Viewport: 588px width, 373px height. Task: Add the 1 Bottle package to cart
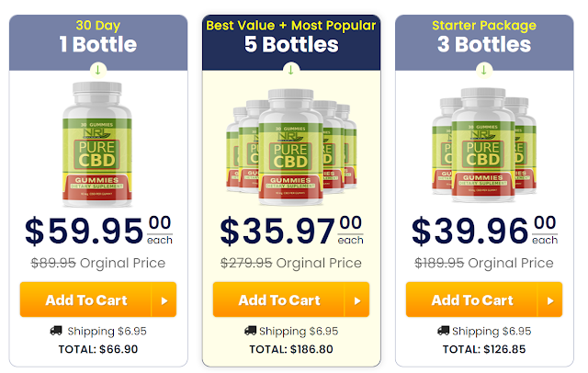tap(98, 300)
